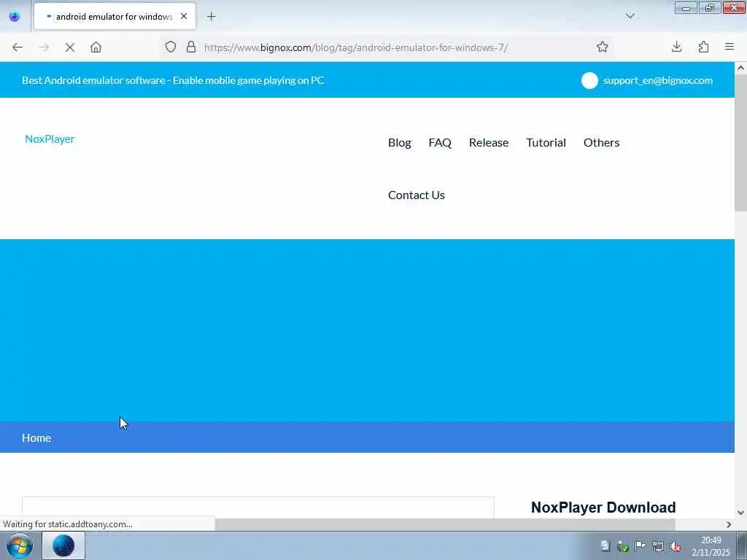Click the support_en@bignox.com email link
The width and height of the screenshot is (747, 560).
pos(658,80)
